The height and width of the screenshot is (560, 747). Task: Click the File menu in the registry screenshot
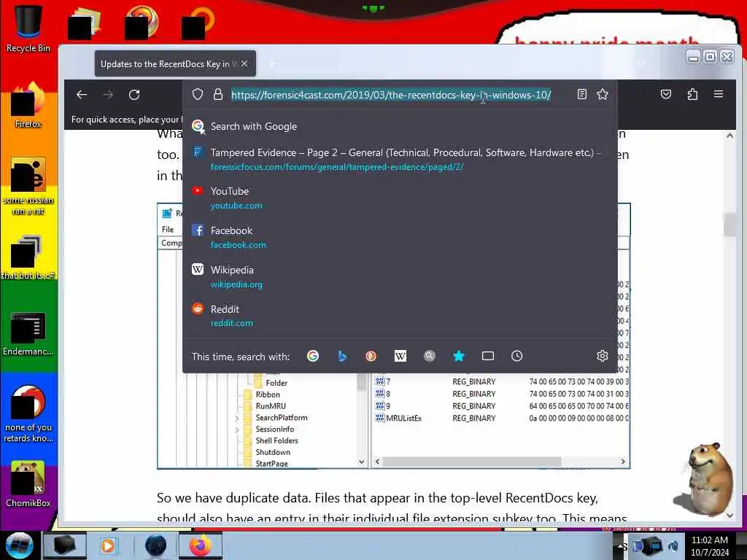click(168, 230)
